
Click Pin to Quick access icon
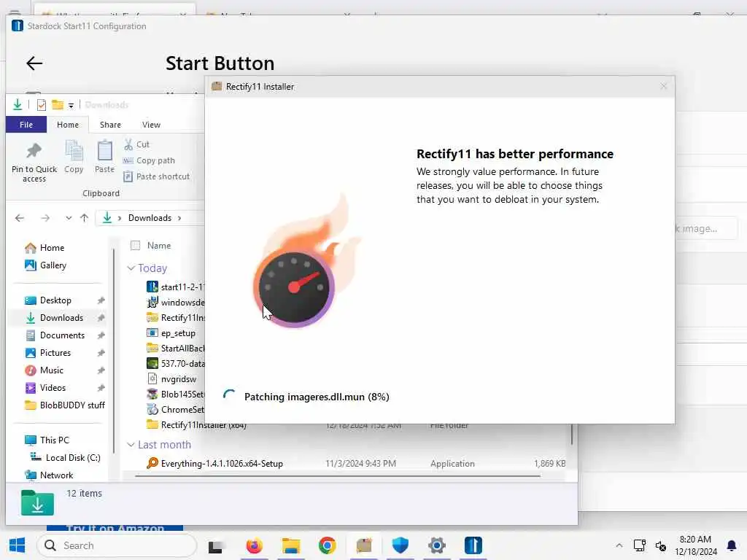pos(34,152)
